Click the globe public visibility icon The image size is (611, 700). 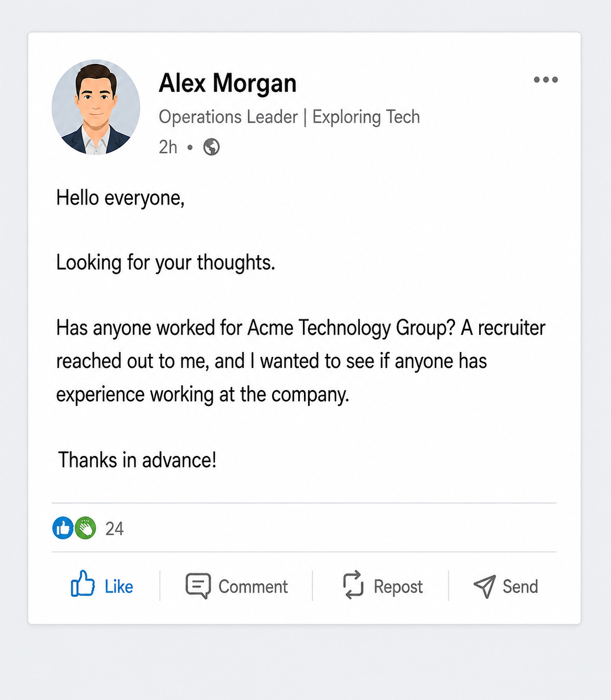(211, 147)
